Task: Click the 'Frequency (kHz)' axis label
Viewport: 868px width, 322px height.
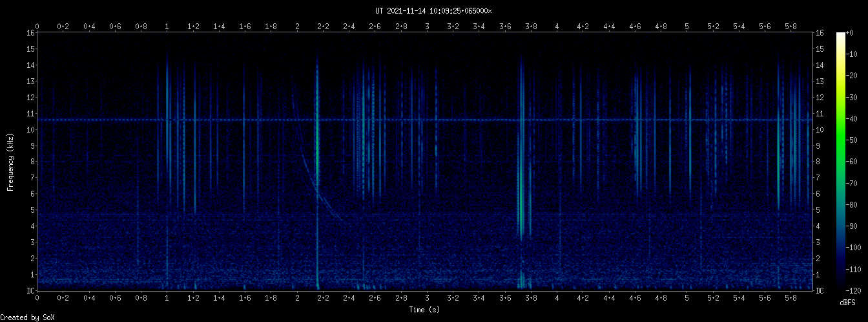Action: 10,161
